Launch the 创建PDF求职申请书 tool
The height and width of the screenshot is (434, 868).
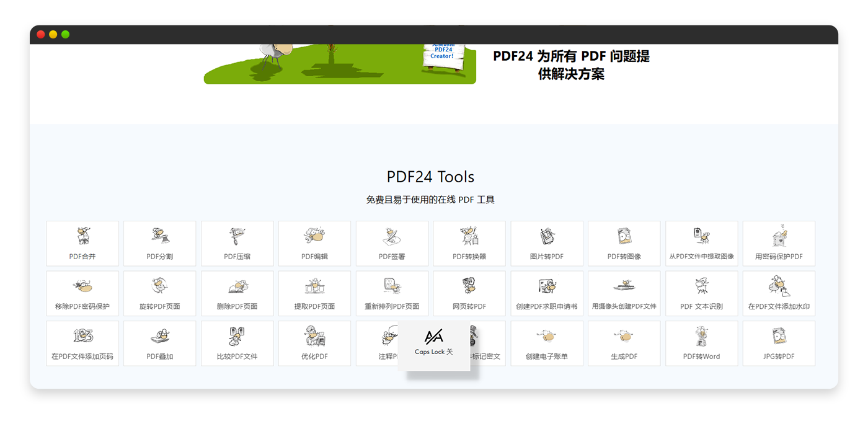pos(547,293)
